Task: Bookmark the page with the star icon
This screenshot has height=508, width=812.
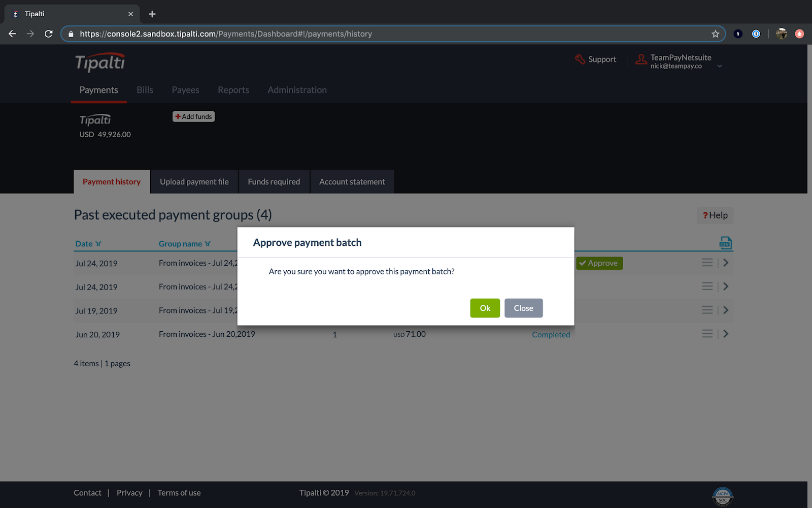Action: pos(716,34)
